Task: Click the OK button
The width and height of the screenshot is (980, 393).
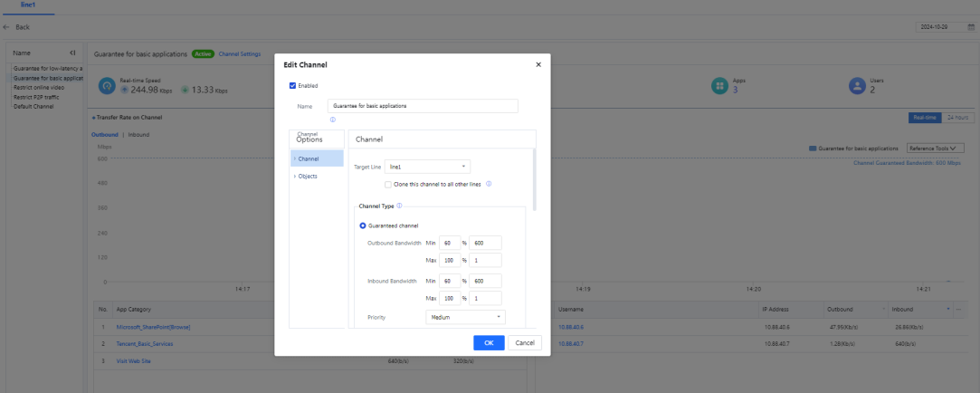Action: click(489, 342)
